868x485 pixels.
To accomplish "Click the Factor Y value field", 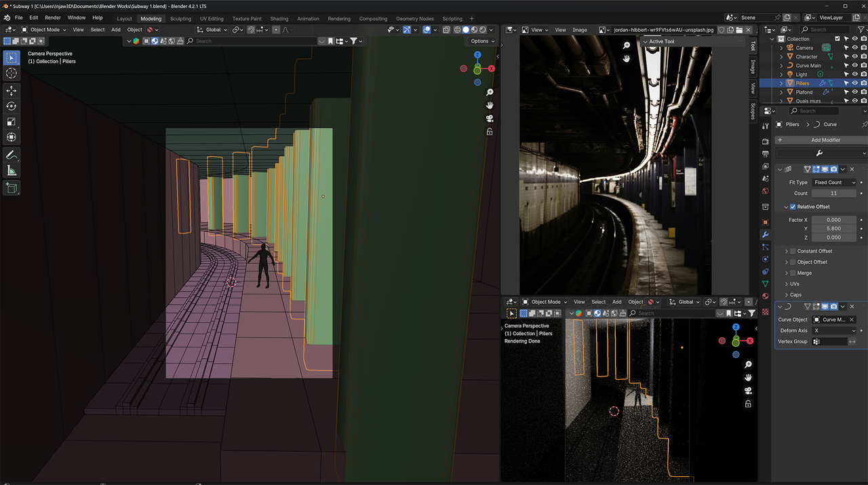I will coord(834,229).
